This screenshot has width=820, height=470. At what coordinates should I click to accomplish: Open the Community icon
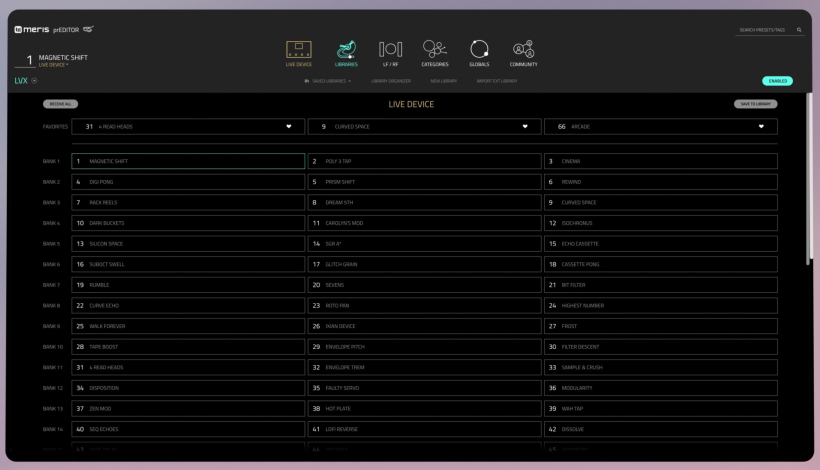pos(523,50)
